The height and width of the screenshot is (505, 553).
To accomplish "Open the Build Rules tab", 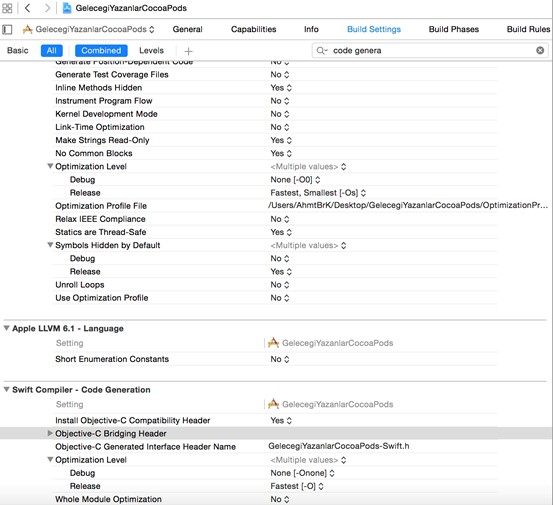I will point(528,29).
